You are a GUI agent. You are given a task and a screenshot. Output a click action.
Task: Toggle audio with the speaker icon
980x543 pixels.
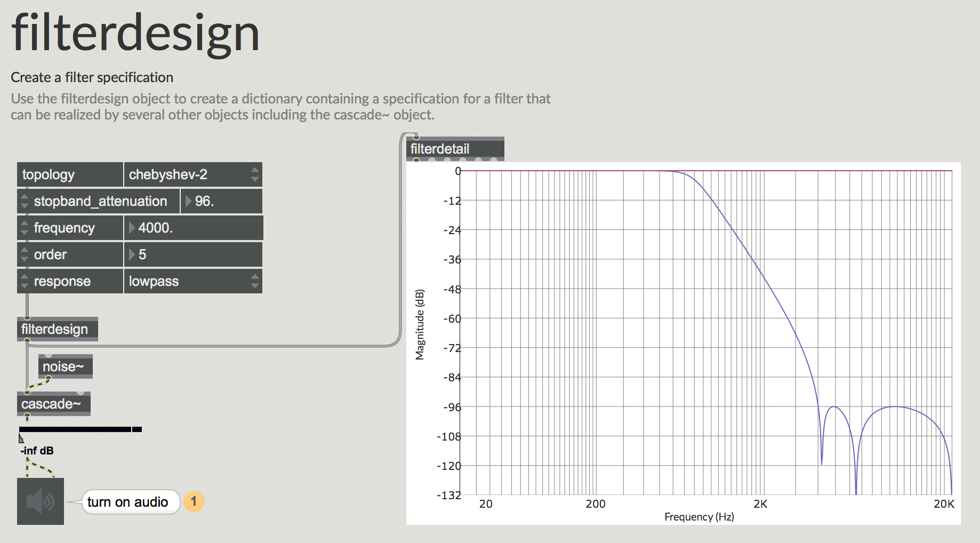click(x=41, y=501)
